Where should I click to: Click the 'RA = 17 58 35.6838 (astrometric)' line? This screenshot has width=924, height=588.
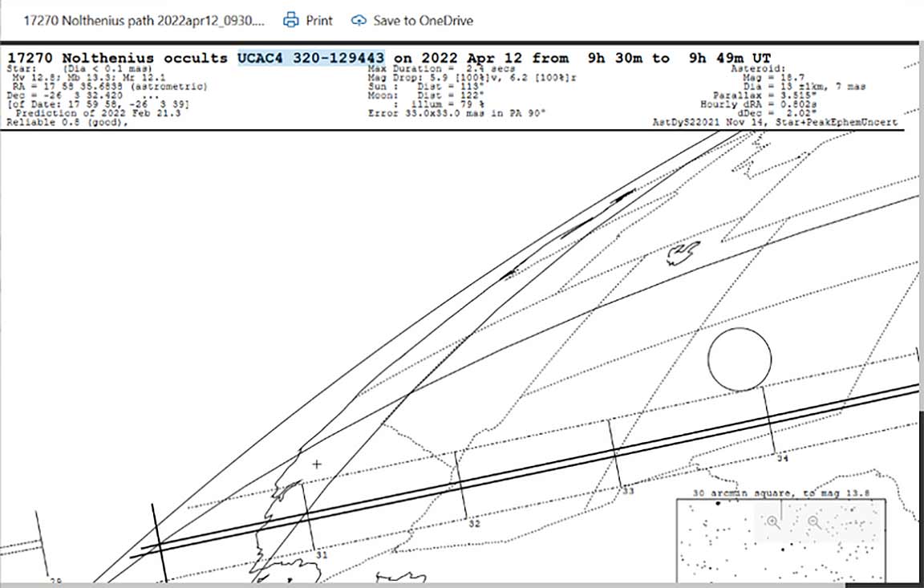pos(110,87)
